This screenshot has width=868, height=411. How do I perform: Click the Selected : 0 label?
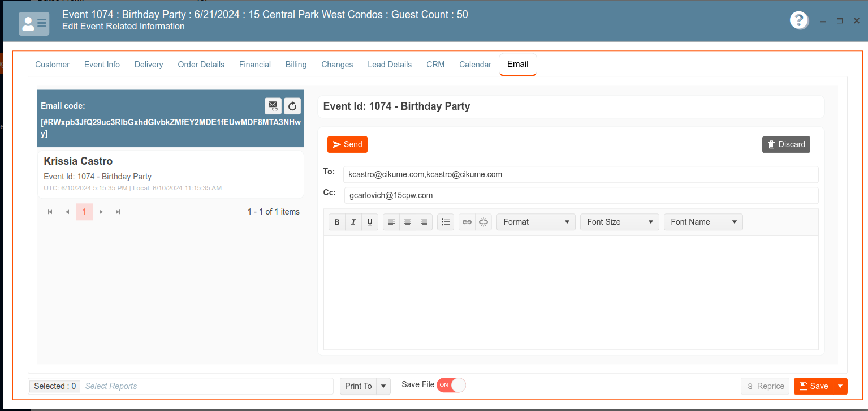(55, 386)
